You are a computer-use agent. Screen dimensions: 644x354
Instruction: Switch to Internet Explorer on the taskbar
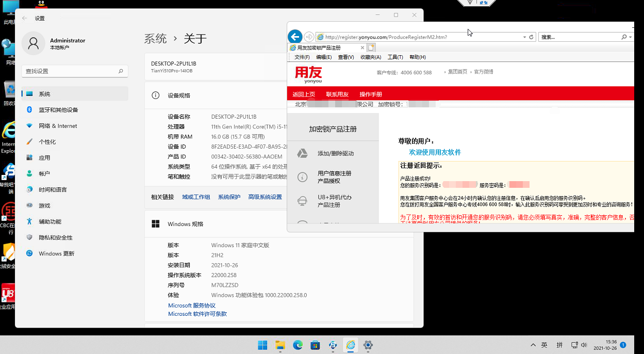click(351, 345)
